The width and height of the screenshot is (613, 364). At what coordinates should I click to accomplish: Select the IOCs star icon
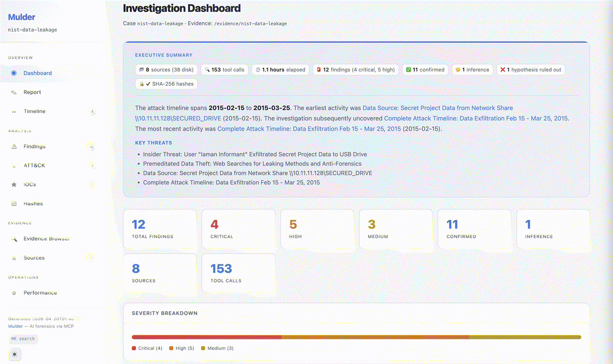pos(14,184)
